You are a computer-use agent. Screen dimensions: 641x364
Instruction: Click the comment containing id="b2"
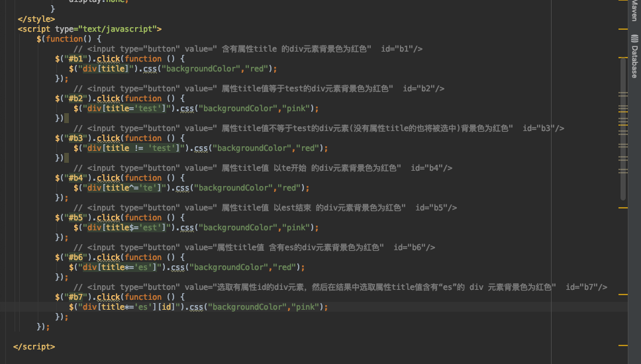(x=259, y=89)
